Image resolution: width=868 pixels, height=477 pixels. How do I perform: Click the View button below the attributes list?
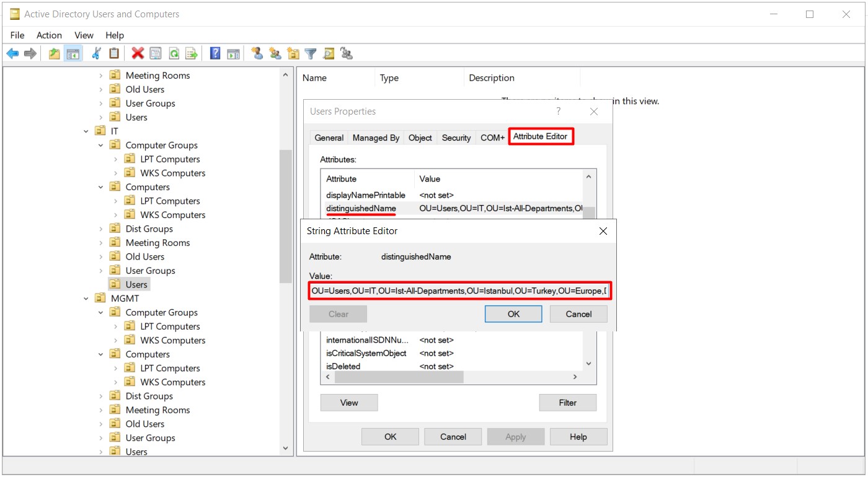click(x=349, y=403)
